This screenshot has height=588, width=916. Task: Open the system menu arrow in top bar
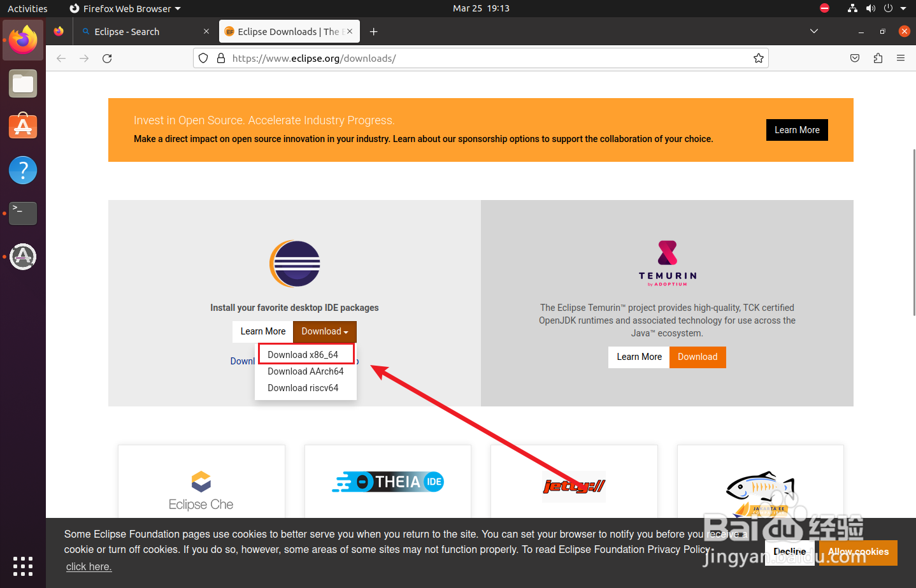click(903, 8)
